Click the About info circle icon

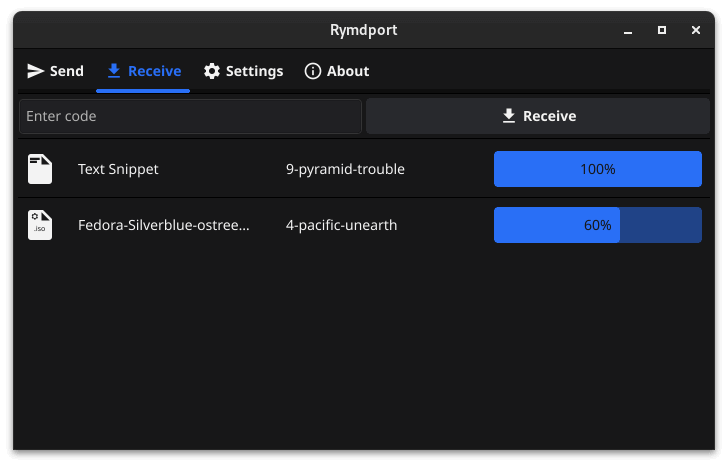(x=313, y=71)
